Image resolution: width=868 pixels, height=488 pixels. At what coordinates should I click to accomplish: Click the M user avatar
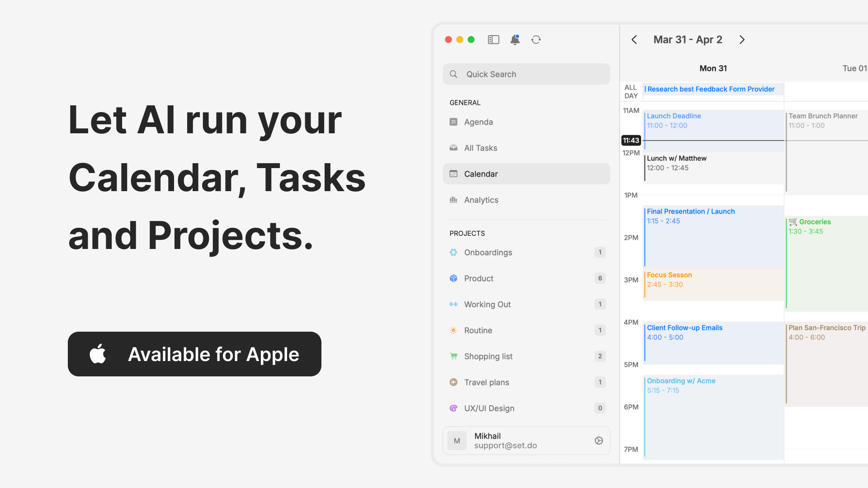point(457,441)
